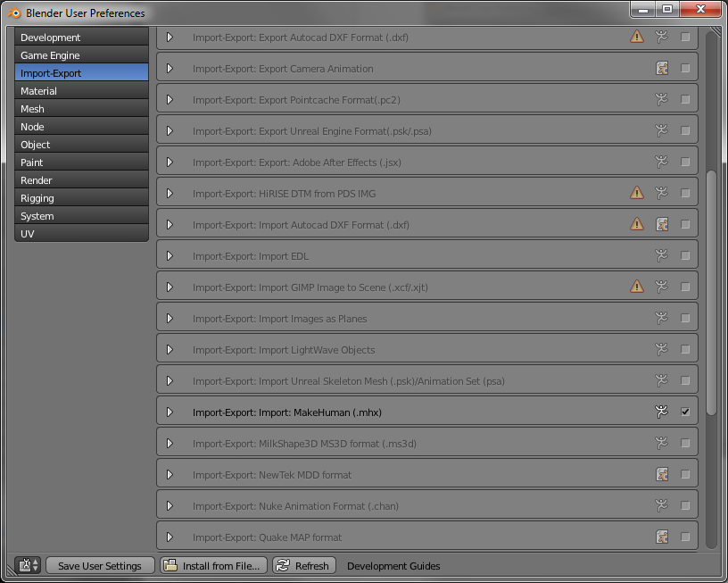The width and height of the screenshot is (728, 583).
Task: Click warning icon on Import GIMP Image row
Action: 636,287
